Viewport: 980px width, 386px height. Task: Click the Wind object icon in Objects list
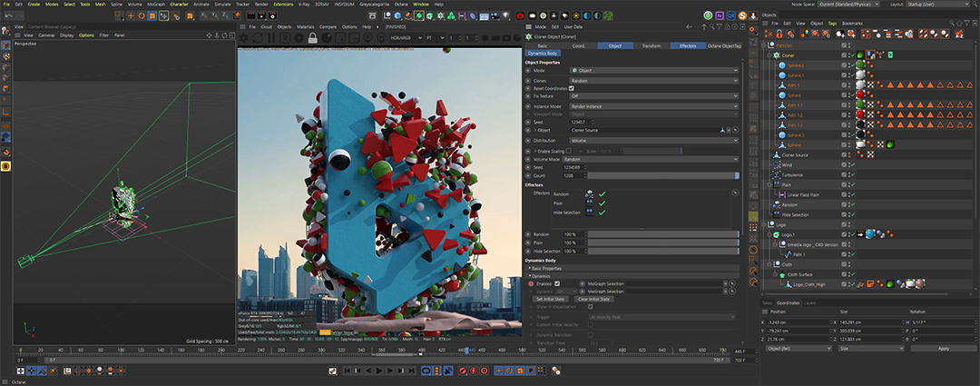click(x=776, y=165)
